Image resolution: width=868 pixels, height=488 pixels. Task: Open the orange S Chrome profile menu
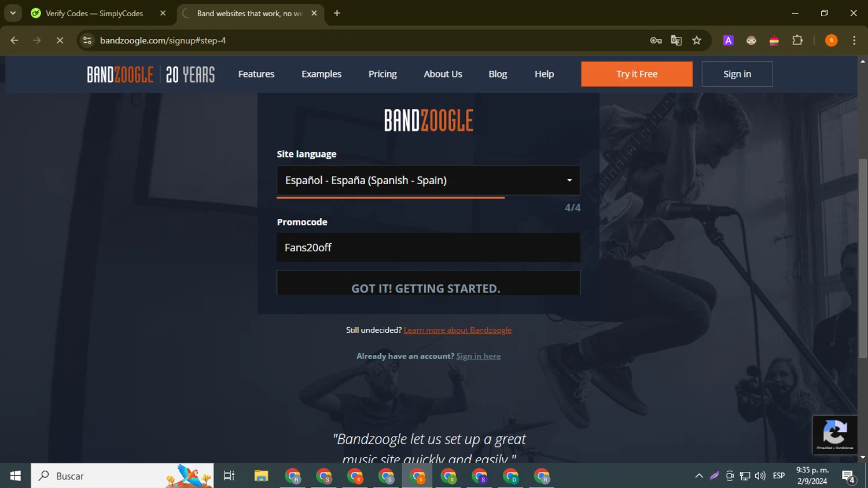tap(832, 41)
